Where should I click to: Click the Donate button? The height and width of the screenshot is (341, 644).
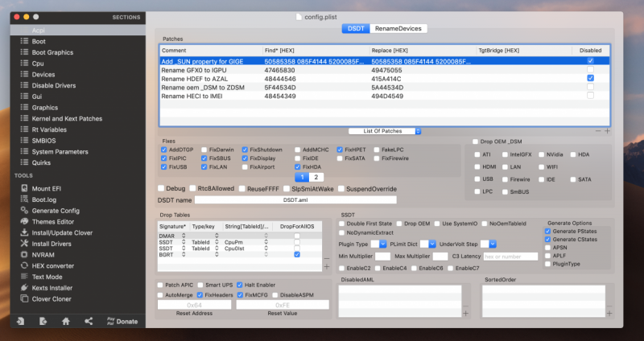122,321
